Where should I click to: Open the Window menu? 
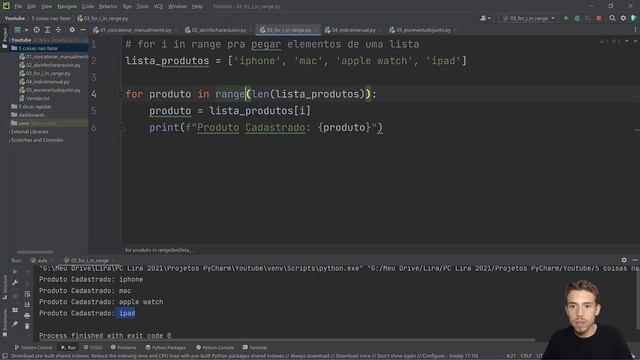click(x=177, y=7)
